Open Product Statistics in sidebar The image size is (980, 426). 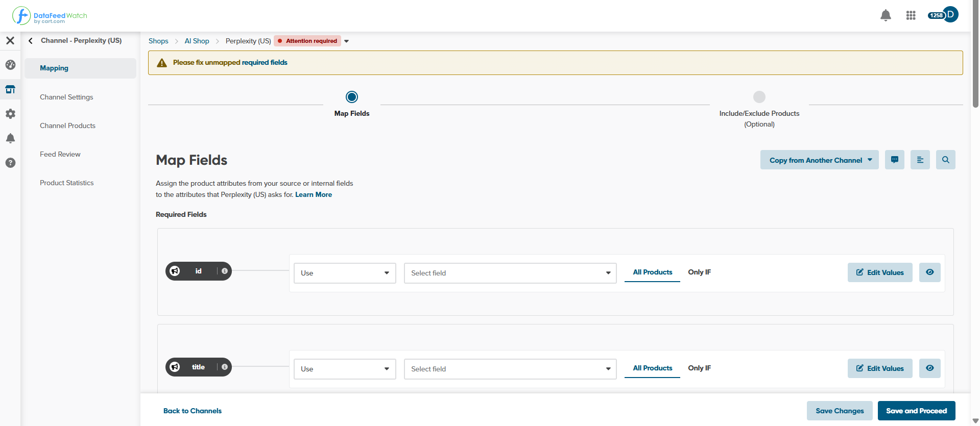[66, 183]
